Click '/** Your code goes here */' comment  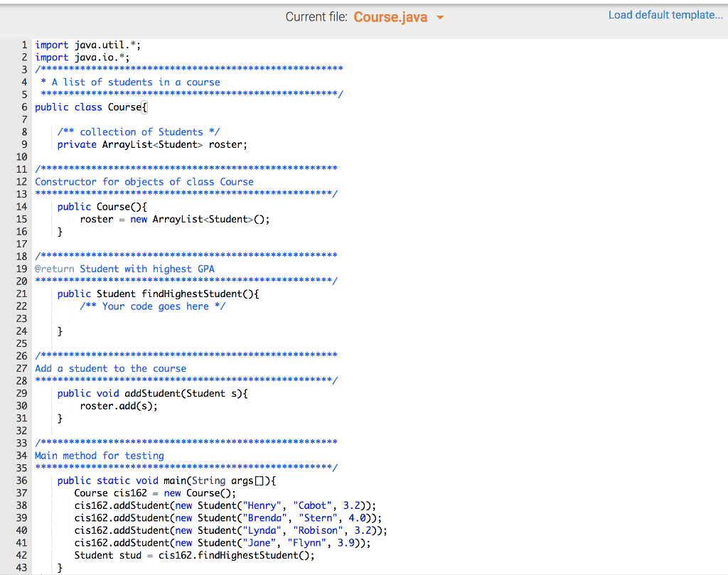tap(153, 306)
